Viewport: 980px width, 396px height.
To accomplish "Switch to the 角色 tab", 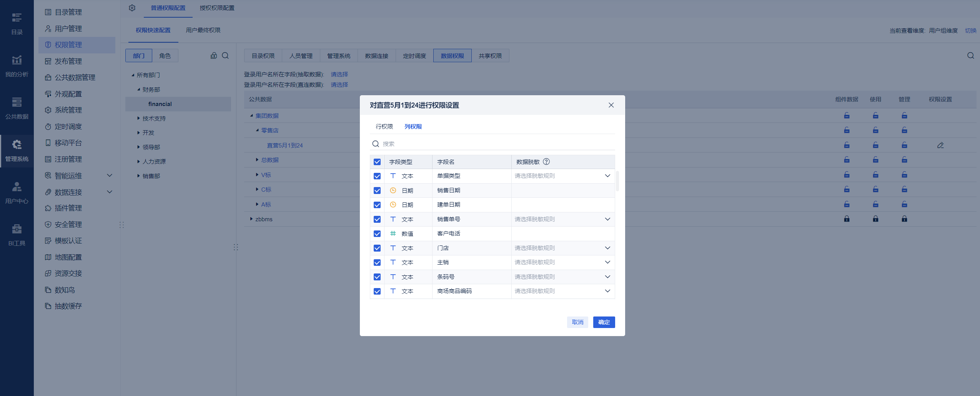I will coord(165,56).
